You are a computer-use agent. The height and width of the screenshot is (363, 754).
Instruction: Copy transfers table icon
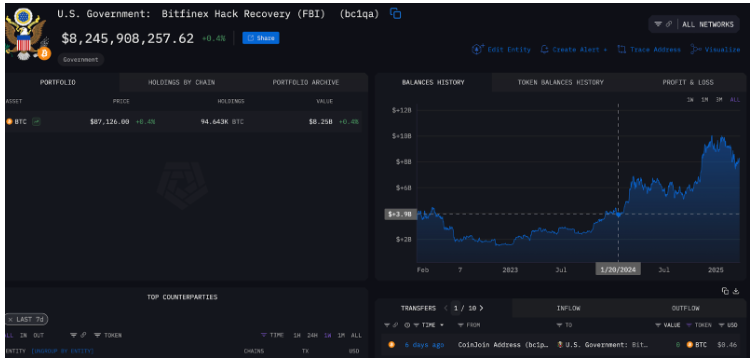pyautogui.click(x=725, y=291)
